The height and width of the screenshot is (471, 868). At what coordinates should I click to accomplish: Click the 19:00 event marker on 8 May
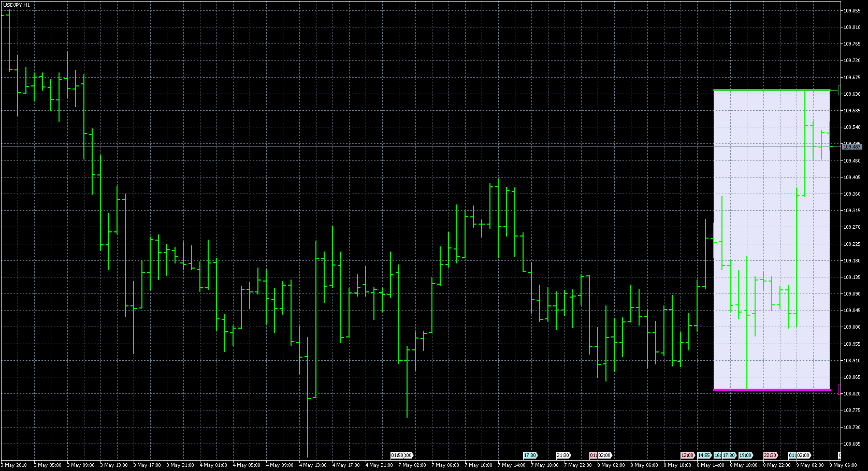click(746, 455)
